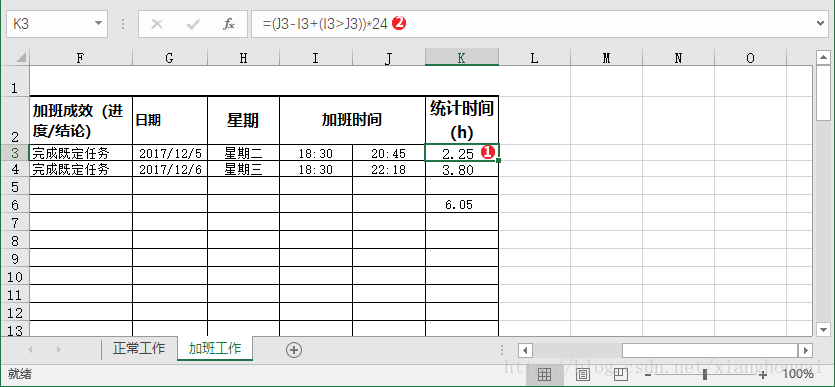This screenshot has height=387, width=835.
Task: Click the Enter checkmark formula icon
Action: (x=193, y=24)
